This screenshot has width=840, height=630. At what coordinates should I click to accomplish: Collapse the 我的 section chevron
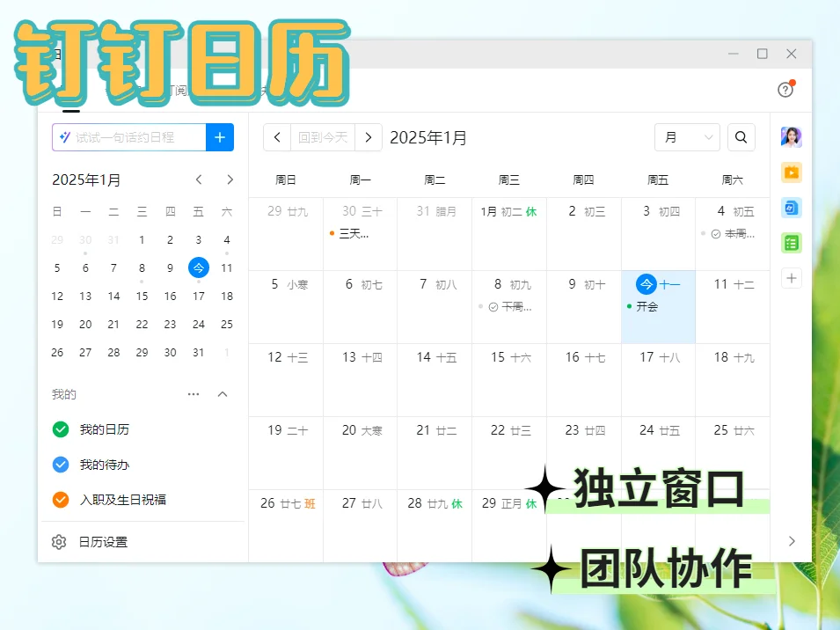(223, 394)
